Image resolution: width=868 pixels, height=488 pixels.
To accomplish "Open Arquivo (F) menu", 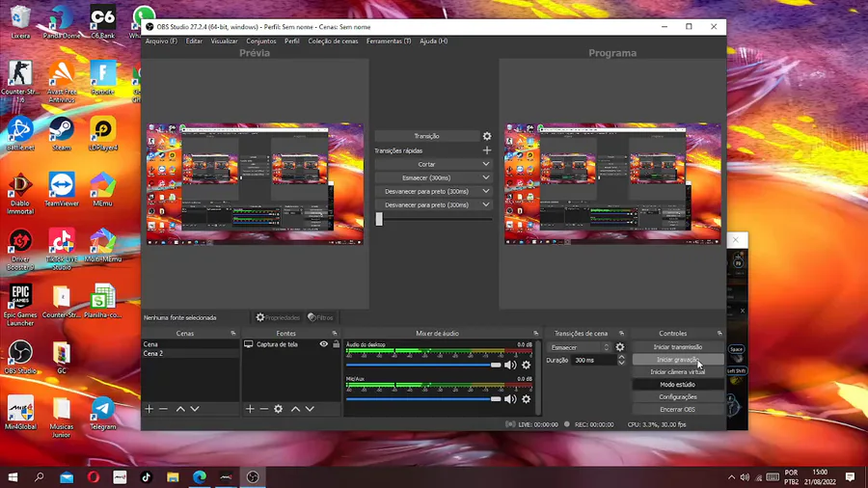I will point(161,41).
